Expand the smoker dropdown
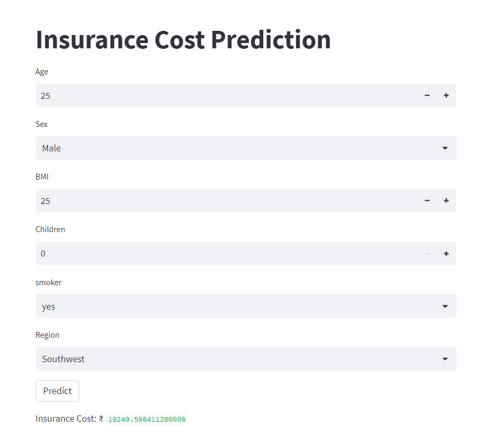Viewport: 504px width, 444px height. pos(444,306)
